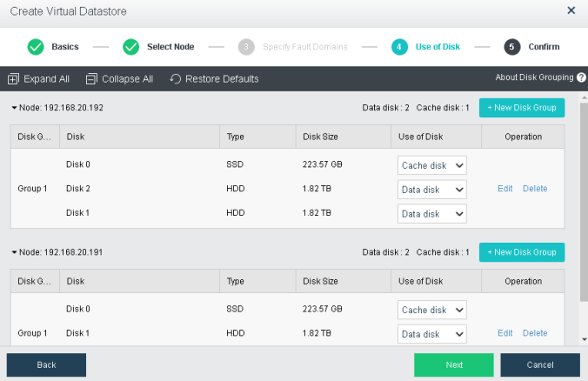The image size is (588, 381).
Task: Open the Cache disk dropdown for first node Disk 0
Action: [x=432, y=165]
